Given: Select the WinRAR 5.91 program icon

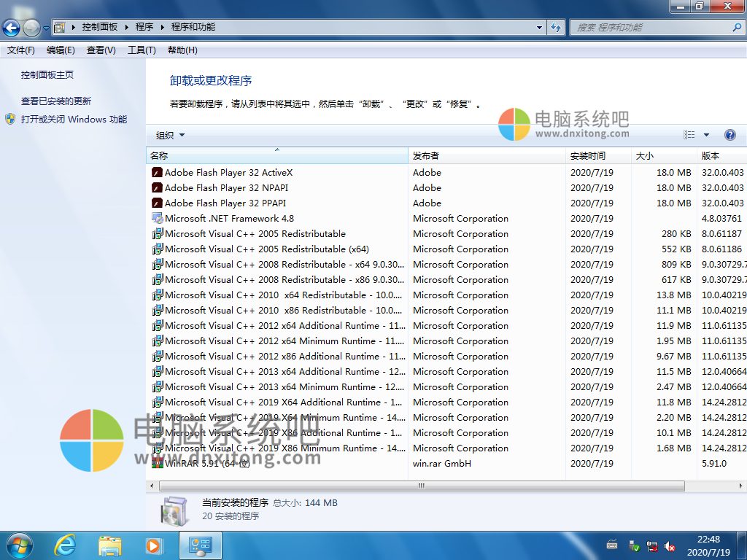Looking at the screenshot, I should coord(157,463).
